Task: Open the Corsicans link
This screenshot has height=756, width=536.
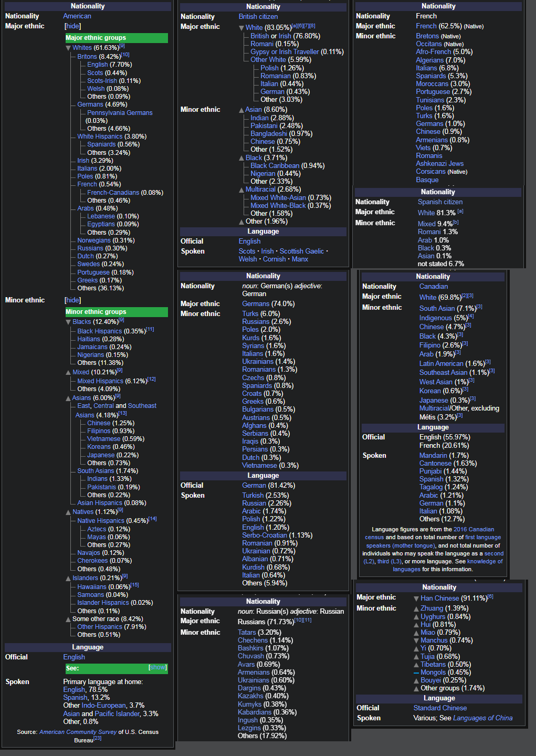Action: tap(431, 172)
